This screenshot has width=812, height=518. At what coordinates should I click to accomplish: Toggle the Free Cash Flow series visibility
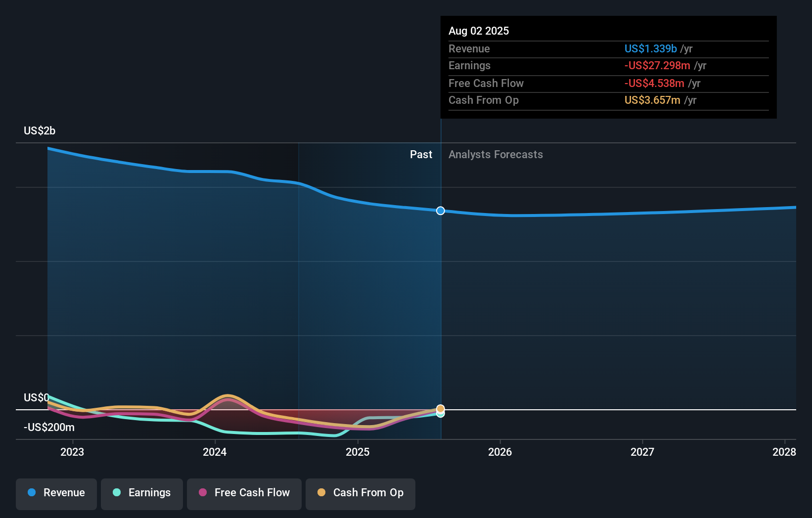click(x=244, y=493)
